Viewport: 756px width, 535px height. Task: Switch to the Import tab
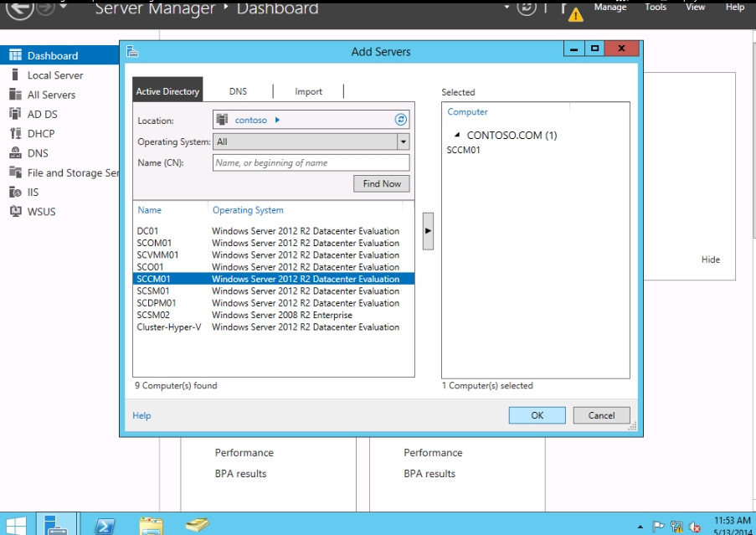coord(308,91)
